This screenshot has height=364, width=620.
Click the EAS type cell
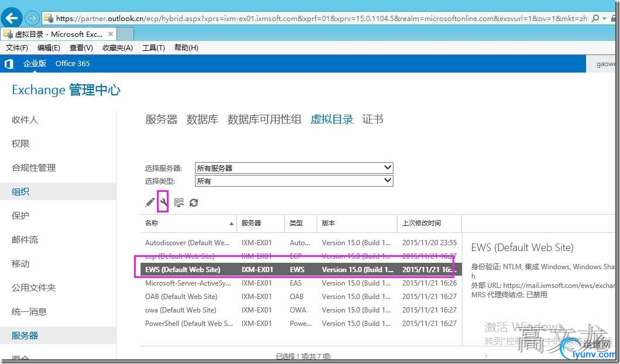[296, 283]
